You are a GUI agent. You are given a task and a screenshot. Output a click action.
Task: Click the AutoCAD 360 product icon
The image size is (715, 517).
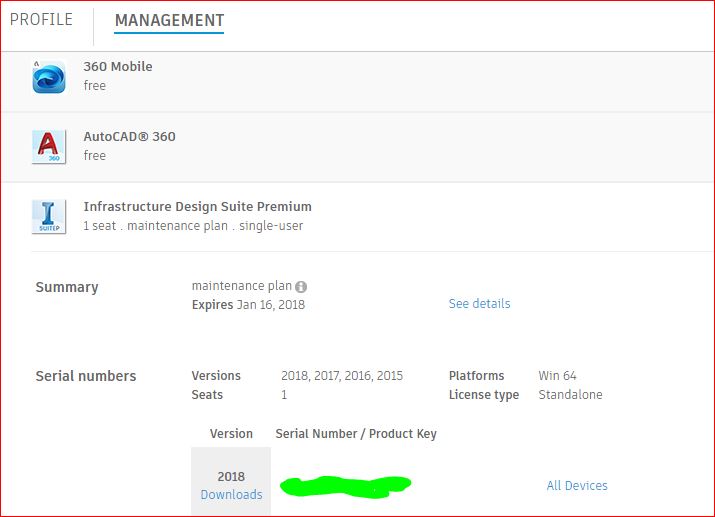(x=49, y=147)
